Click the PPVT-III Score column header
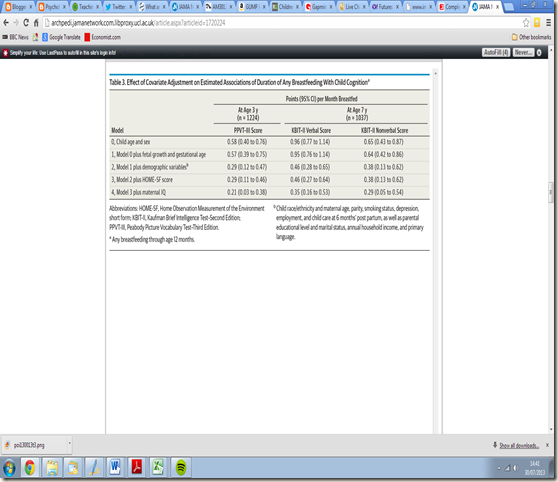This screenshot has height=482, width=558. 248,130
